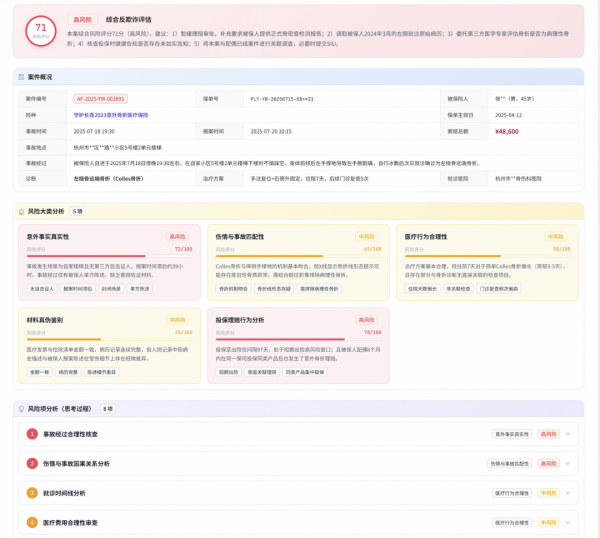600x538 pixels.
Task: Click 高风险 badge in 事故经过合理性核查 row
Action: (x=548, y=434)
